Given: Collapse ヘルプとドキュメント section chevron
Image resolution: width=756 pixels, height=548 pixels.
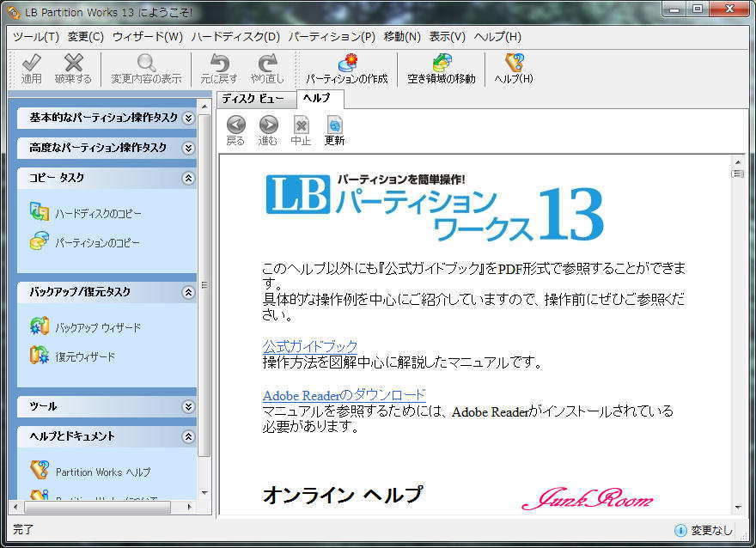Looking at the screenshot, I should 188,436.
